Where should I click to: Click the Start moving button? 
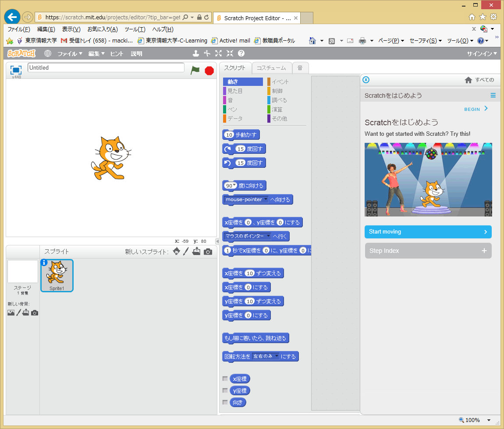coord(428,232)
